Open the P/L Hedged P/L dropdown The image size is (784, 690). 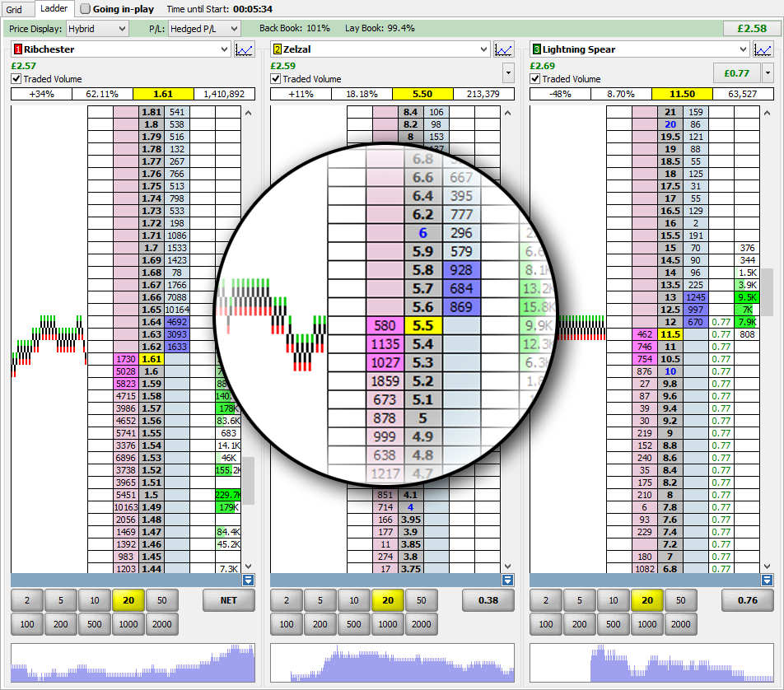point(208,29)
